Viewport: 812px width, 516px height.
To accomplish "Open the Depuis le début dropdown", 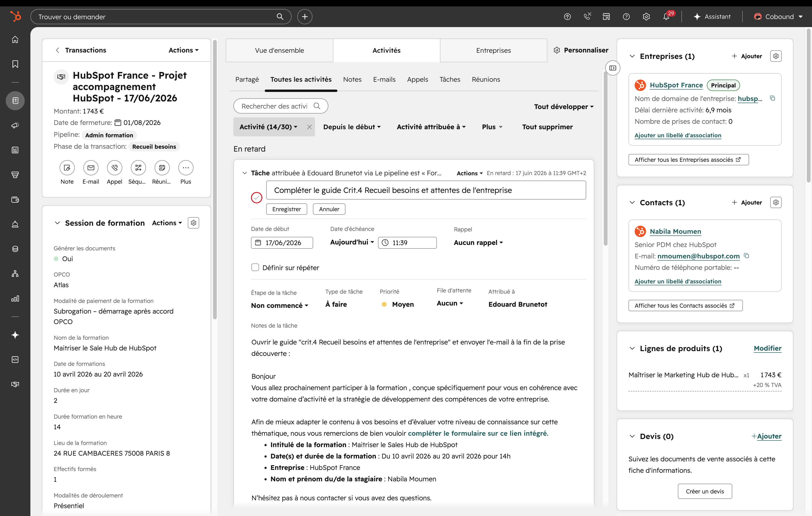I will click(x=352, y=127).
